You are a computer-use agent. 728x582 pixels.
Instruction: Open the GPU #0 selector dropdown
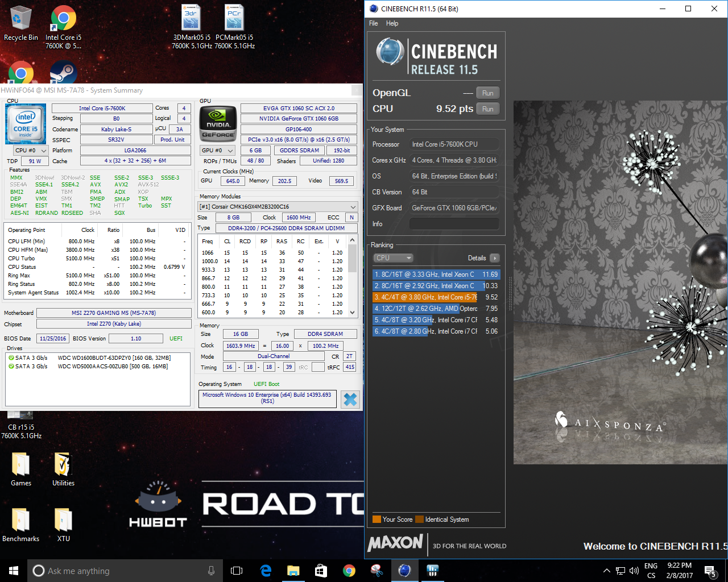click(218, 151)
